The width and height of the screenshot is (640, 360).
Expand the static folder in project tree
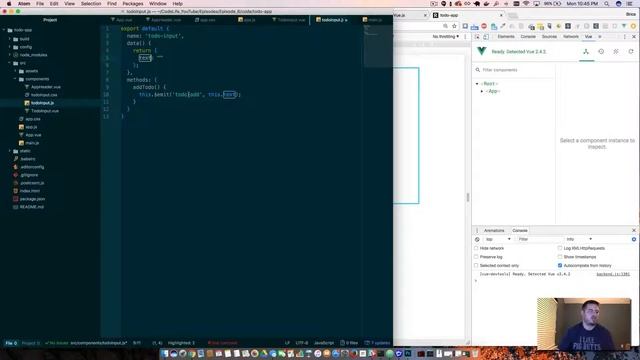point(10,151)
